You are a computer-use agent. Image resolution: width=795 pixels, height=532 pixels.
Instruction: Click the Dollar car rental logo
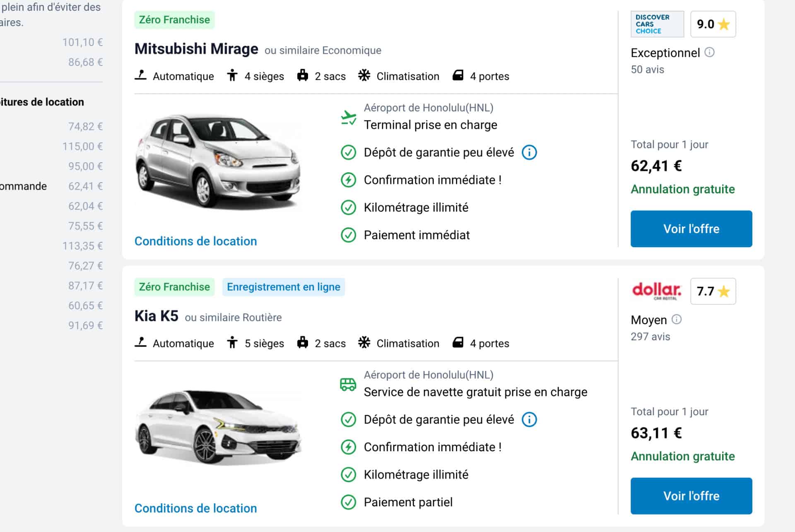[x=657, y=291]
